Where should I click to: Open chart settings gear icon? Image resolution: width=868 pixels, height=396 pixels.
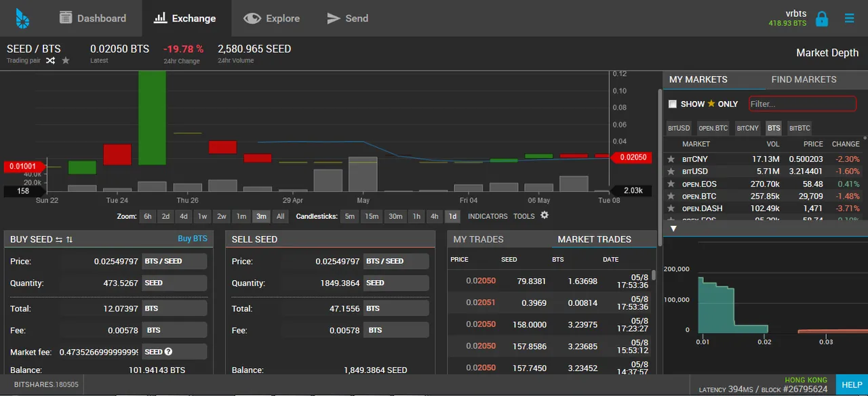[x=545, y=216]
